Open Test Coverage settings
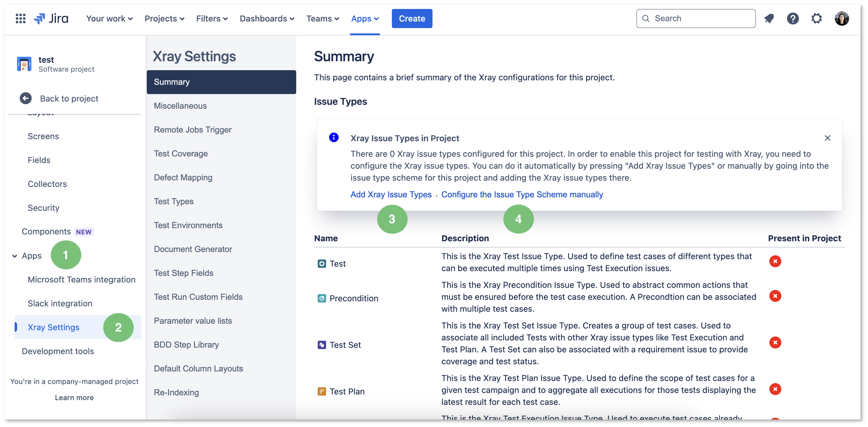This screenshot has height=427, width=868. point(181,153)
